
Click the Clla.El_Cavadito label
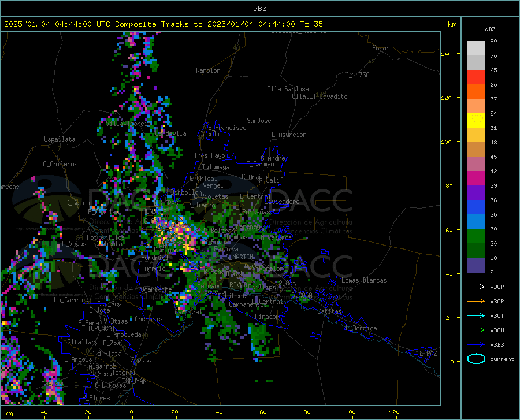tap(320, 96)
